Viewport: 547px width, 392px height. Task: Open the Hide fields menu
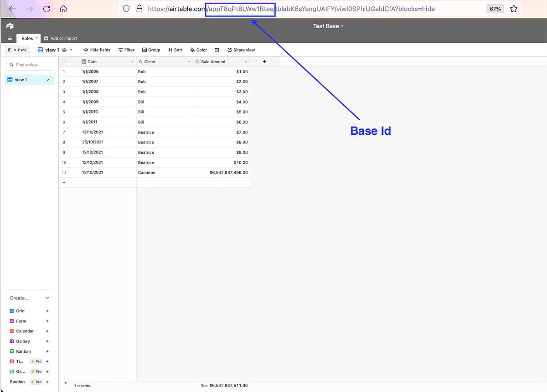point(97,50)
